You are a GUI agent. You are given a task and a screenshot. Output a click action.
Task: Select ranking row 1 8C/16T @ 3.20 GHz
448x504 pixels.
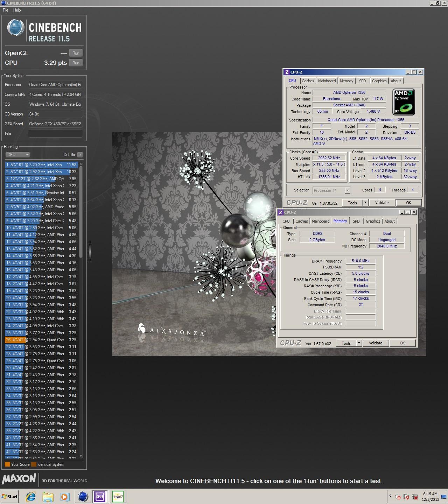coord(41,165)
